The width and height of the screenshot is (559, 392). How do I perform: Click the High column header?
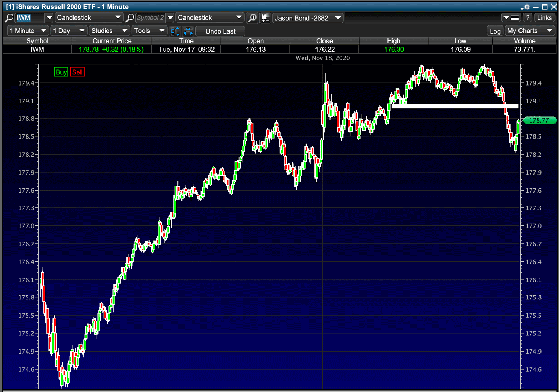pos(393,41)
